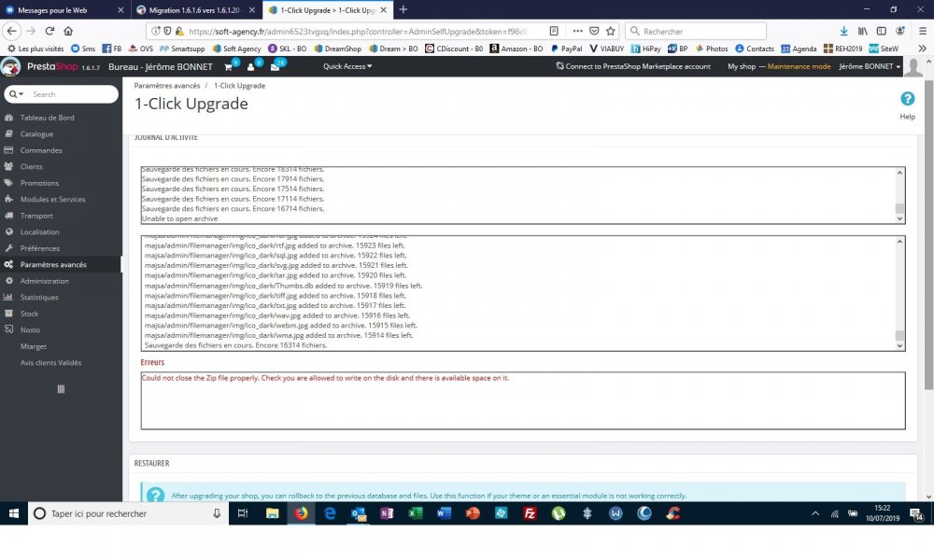Viewport: 934px width, 560px height.
Task: Open Microsoft Edge from the taskbar
Action: 330,513
